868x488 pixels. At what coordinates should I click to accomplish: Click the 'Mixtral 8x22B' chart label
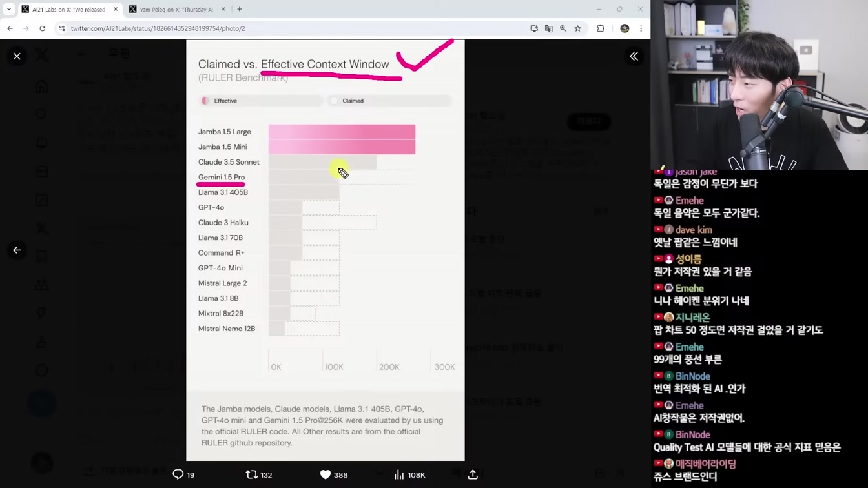[x=221, y=314]
